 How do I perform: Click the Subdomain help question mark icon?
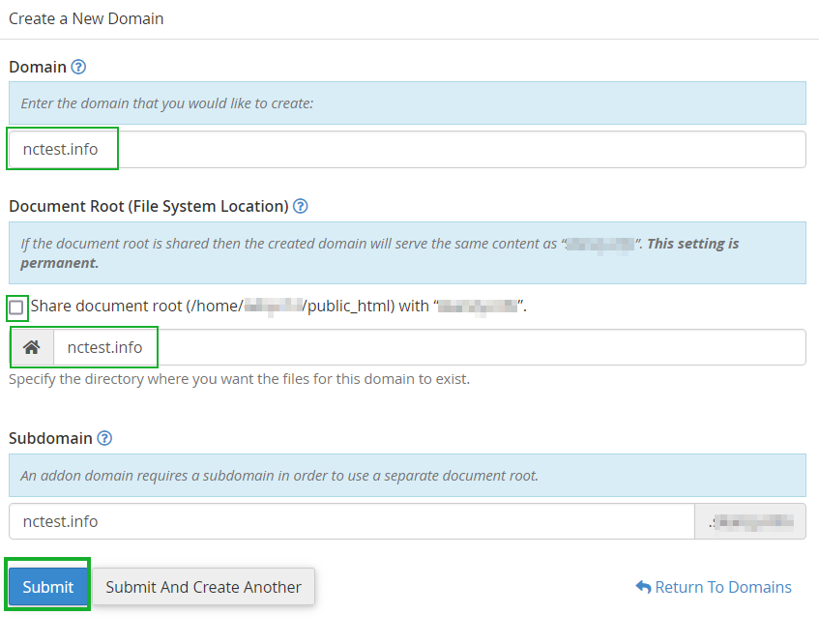coord(104,438)
